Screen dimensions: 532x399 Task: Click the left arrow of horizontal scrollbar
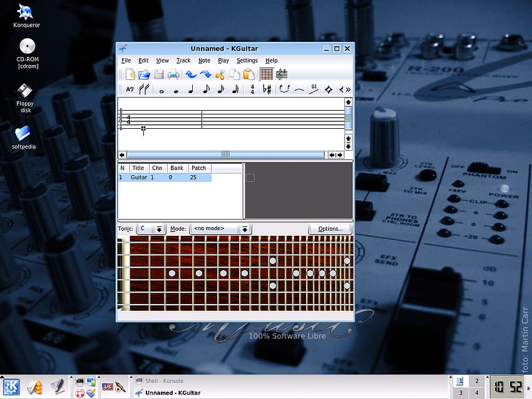click(x=122, y=155)
